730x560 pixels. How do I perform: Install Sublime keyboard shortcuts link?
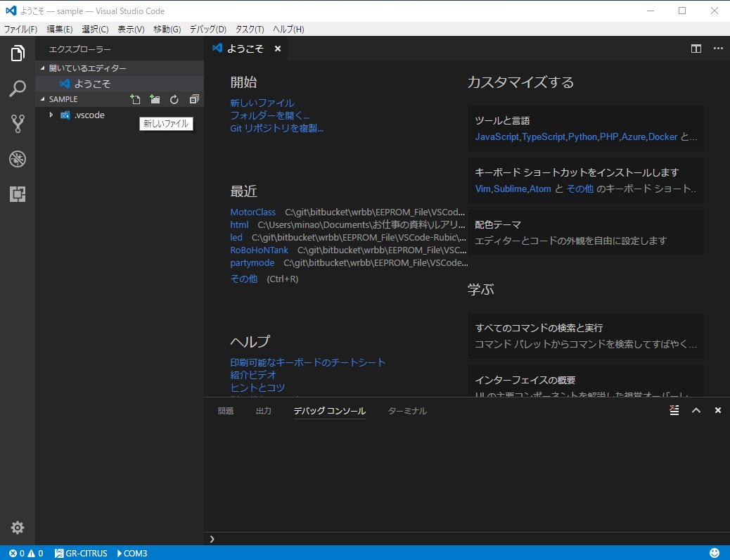coord(511,189)
